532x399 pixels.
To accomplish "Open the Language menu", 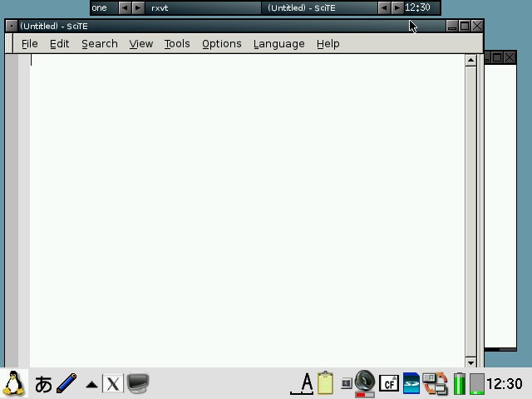I will 278,43.
